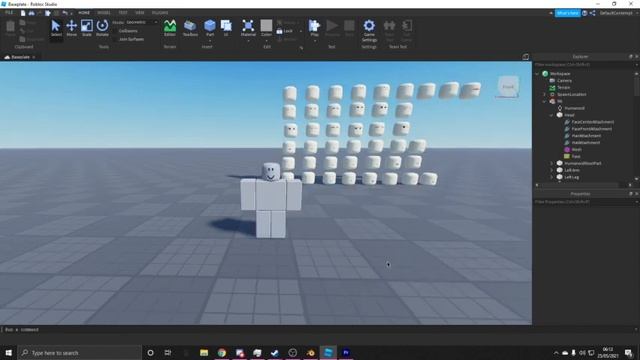
Task: Click the What's New button
Action: [x=567, y=13]
